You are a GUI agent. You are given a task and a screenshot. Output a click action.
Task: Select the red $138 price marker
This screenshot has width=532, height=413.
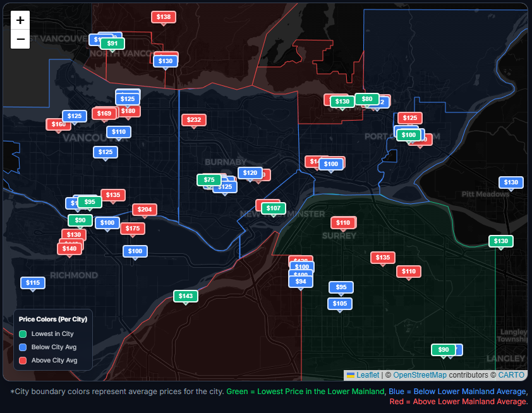point(164,17)
